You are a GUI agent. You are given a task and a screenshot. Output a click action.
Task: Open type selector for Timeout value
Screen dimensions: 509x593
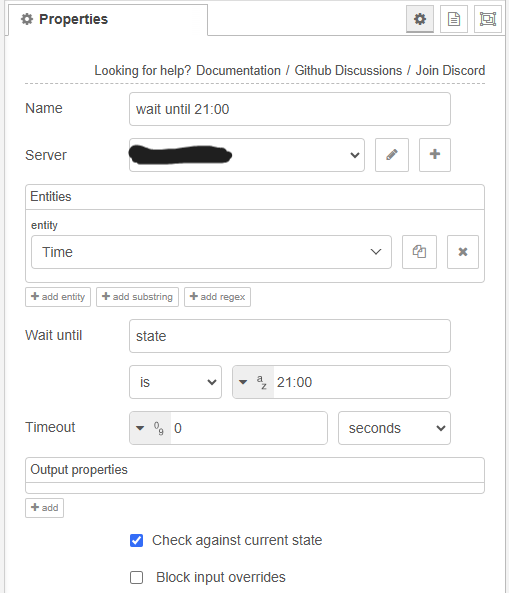pos(150,428)
